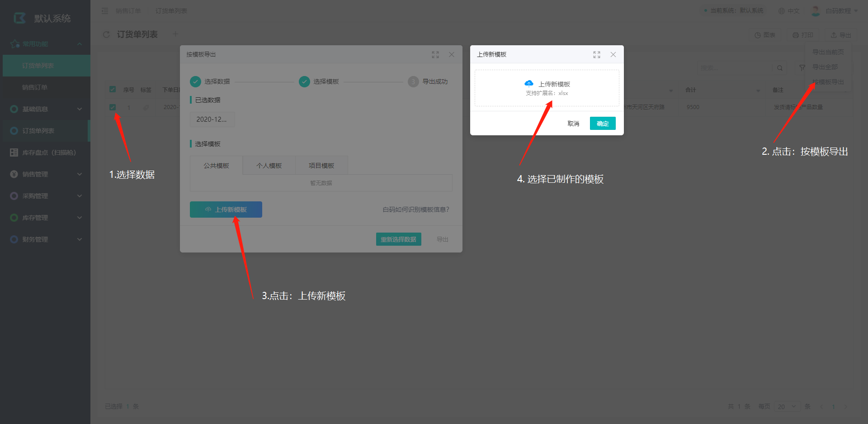Screen dimensions: 868x424
Task: Click the 打印 toolbar button
Action: tap(803, 35)
